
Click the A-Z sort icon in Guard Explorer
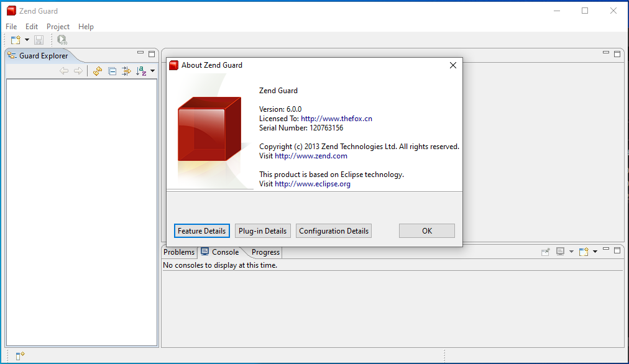[141, 71]
